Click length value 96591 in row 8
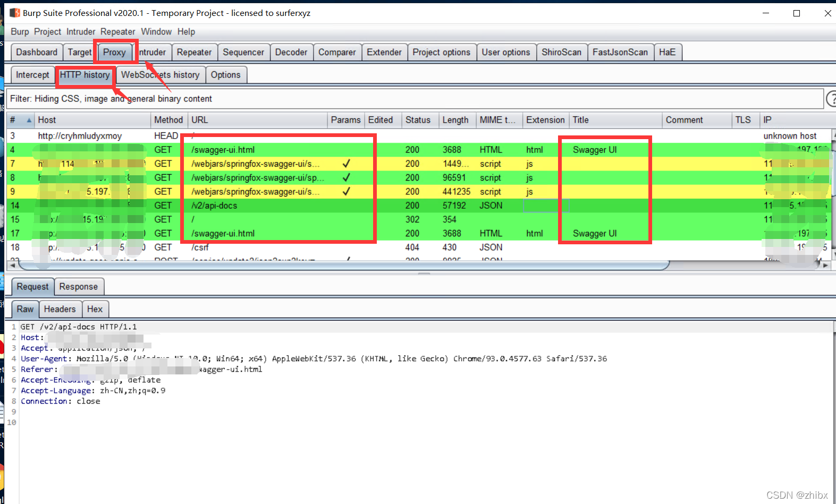Image resolution: width=836 pixels, height=504 pixels. tap(454, 178)
